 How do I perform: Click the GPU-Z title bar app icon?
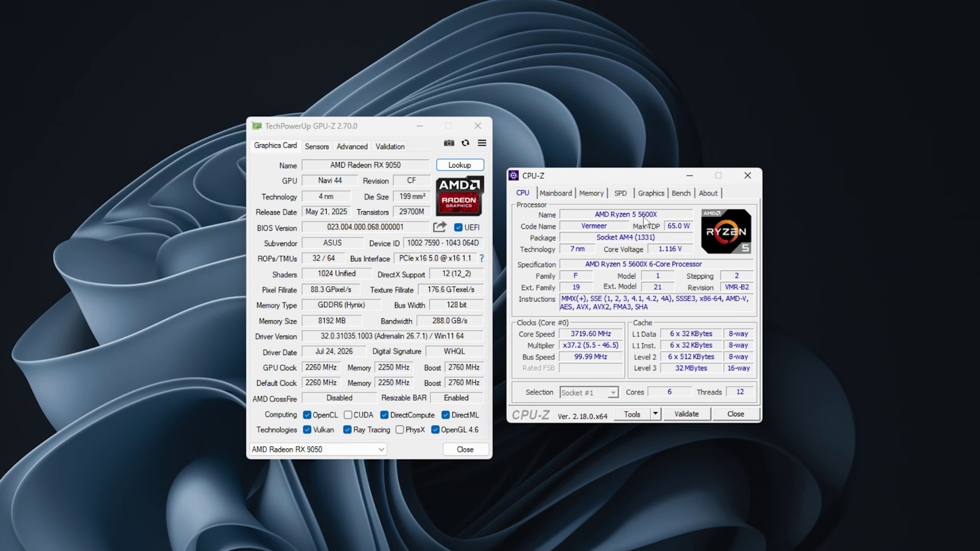pyautogui.click(x=257, y=126)
